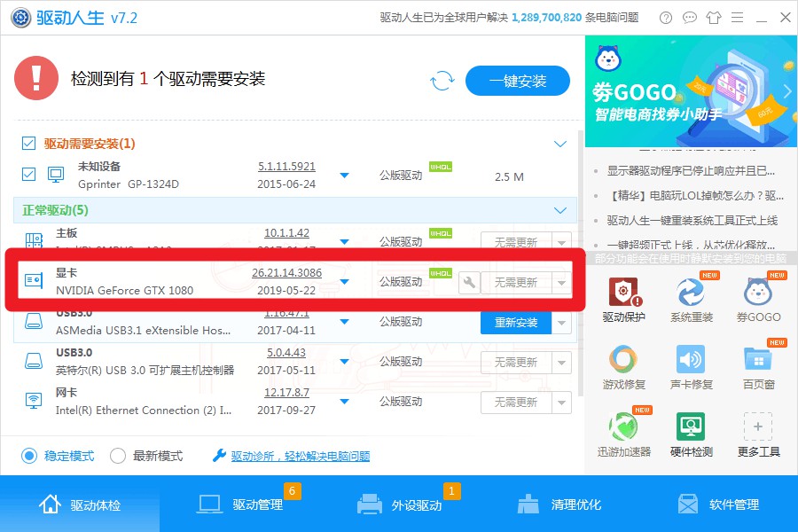Open news link 电脑玩LOL掉帧怎么办

[695, 196]
